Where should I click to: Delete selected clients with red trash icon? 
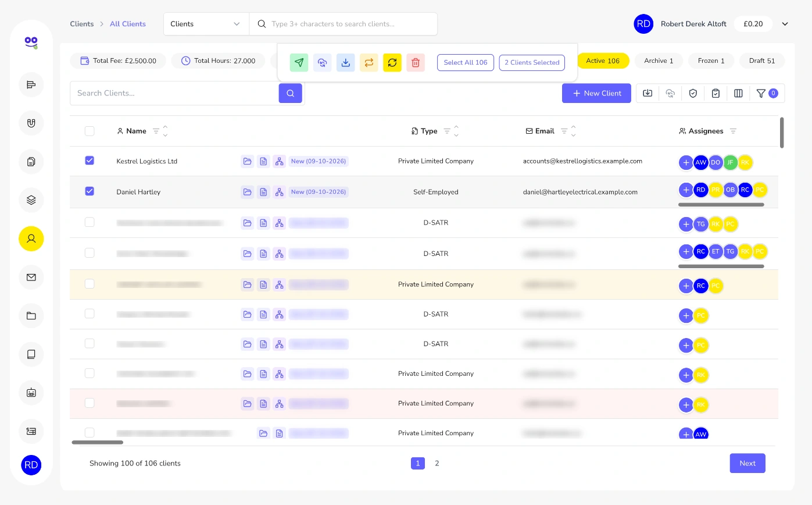416,63
